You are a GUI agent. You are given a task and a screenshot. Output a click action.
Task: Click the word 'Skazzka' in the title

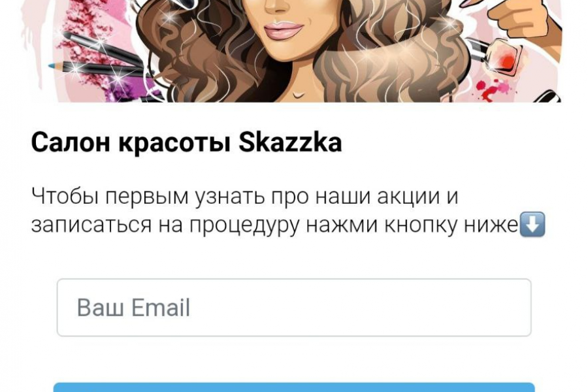point(290,142)
